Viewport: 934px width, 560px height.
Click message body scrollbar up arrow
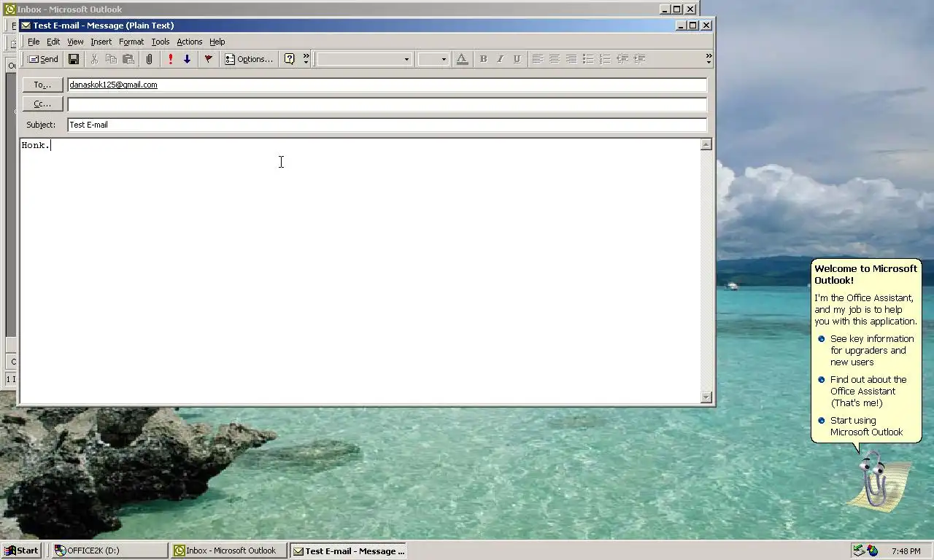[706, 144]
